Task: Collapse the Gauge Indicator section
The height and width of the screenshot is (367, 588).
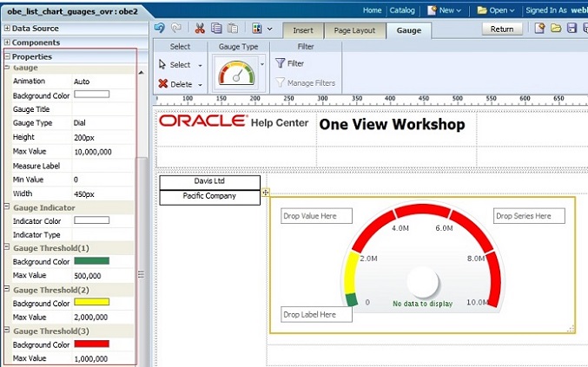Action: point(7,206)
